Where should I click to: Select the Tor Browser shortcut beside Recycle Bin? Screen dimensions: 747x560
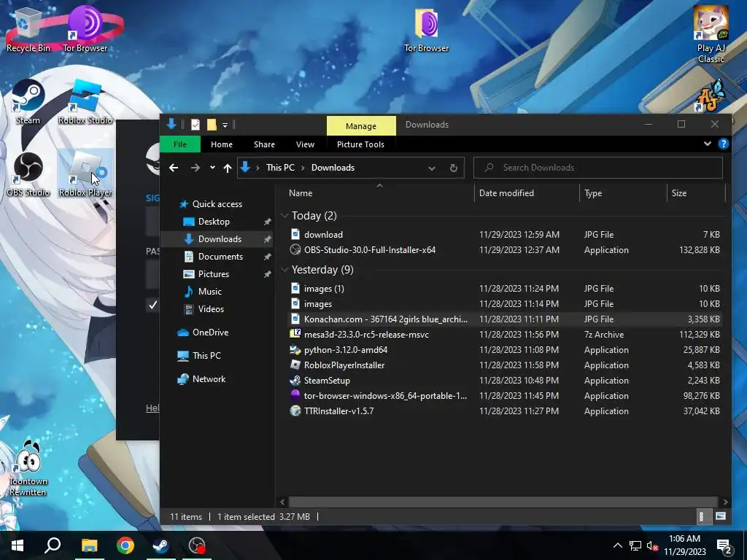coord(85,29)
